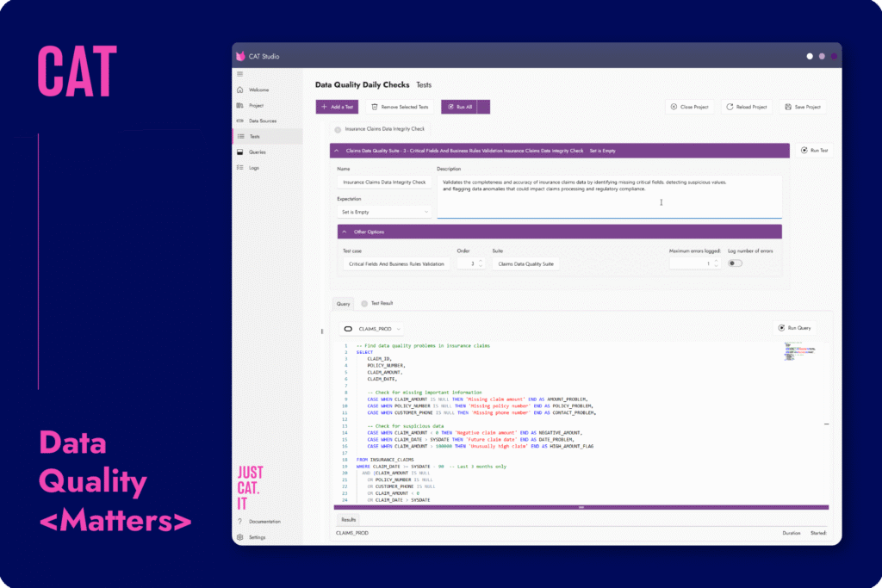Viewport: 882px width, 588px height.
Task: Click the Reload Project button label
Action: click(x=751, y=107)
